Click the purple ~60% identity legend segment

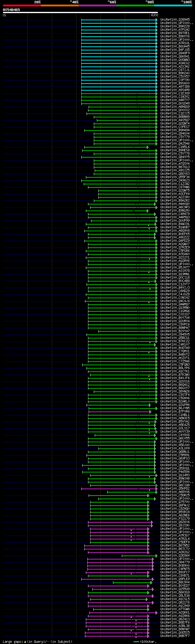[x=97, y=5]
